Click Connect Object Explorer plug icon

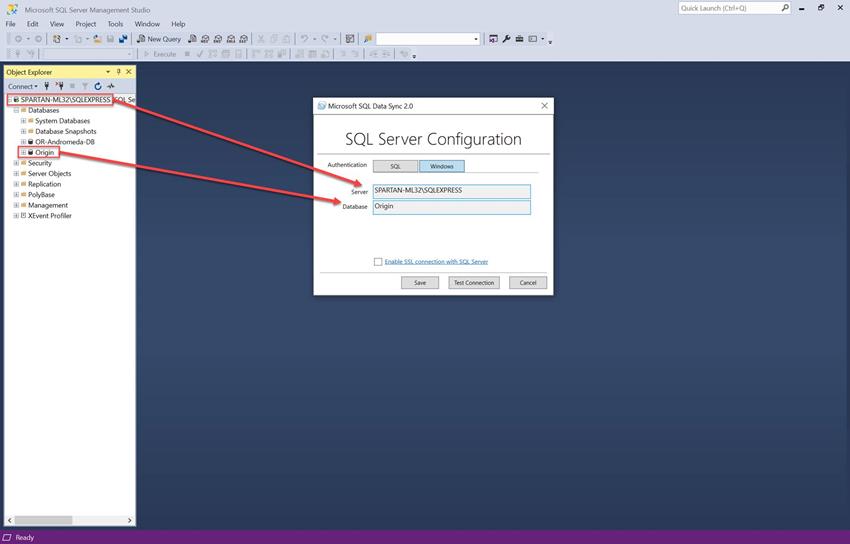[x=47, y=86]
